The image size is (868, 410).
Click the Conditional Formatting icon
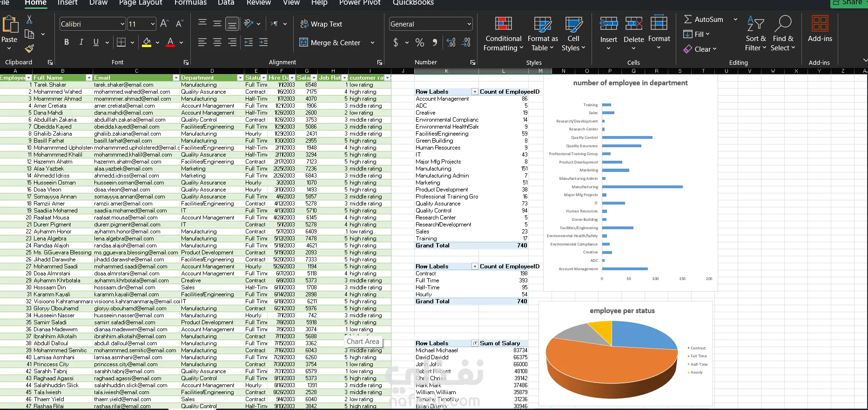point(503,24)
